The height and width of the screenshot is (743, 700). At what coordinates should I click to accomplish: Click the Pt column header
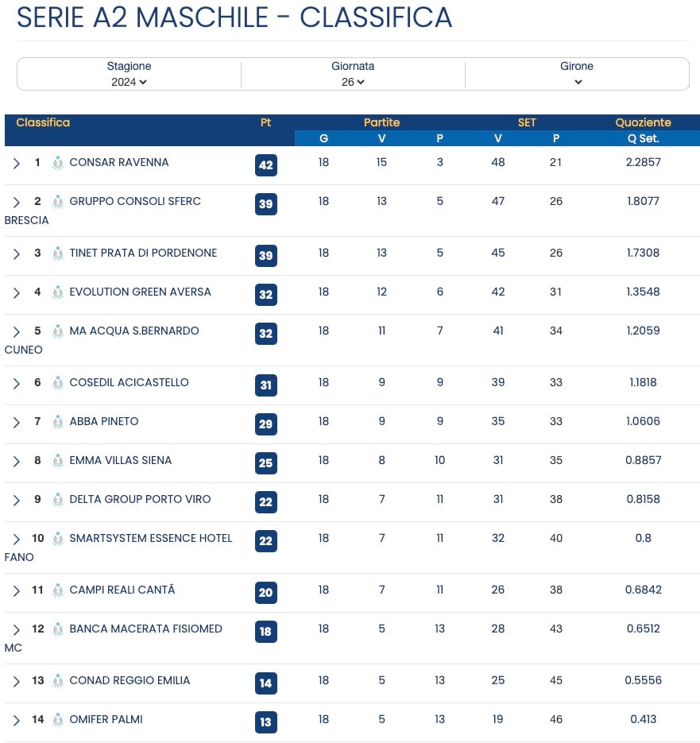tap(266, 122)
